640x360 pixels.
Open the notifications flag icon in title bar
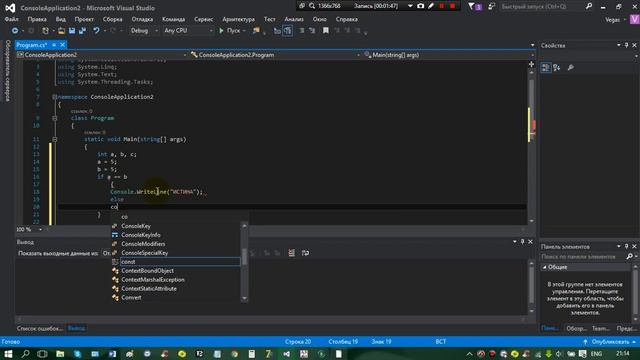472,6
